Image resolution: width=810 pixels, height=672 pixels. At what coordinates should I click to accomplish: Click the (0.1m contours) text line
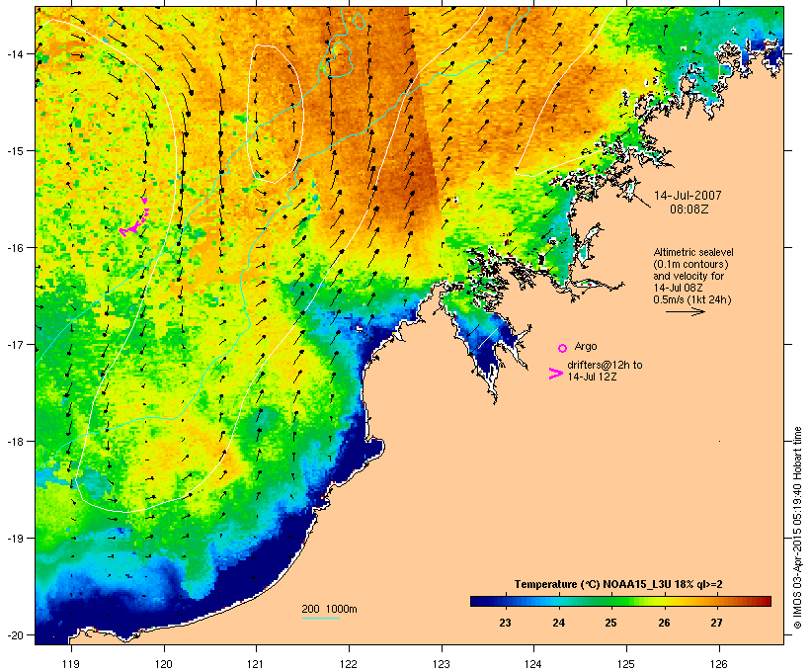[x=690, y=264]
